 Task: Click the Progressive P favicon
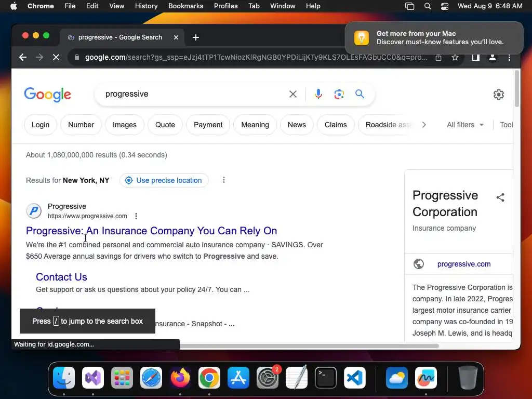click(34, 211)
